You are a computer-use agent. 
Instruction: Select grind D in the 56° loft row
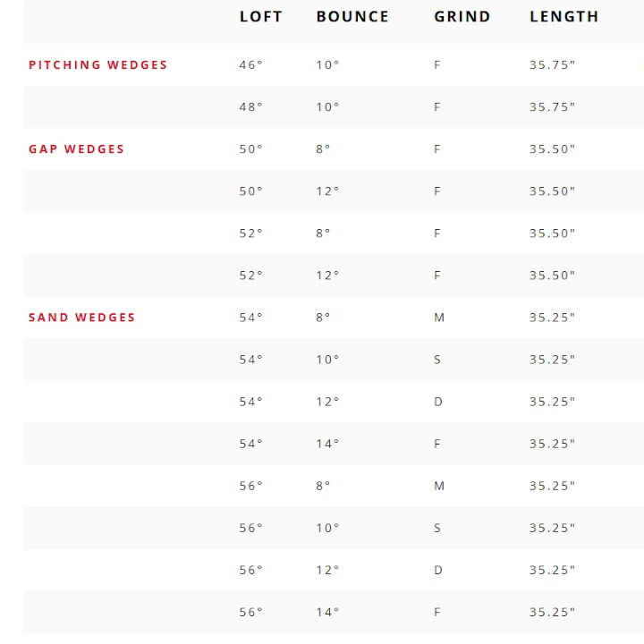(x=438, y=570)
